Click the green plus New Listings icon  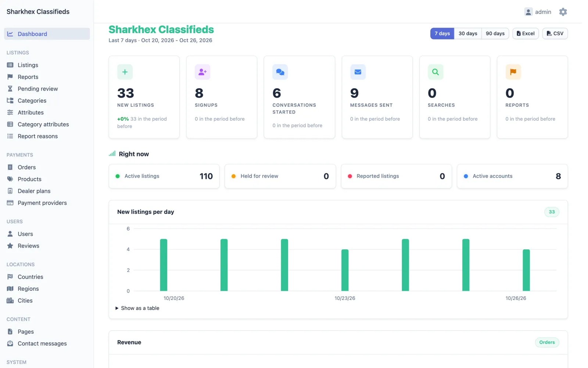[125, 72]
